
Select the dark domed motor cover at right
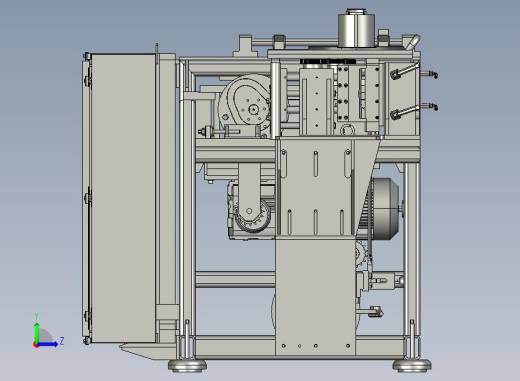click(386, 209)
